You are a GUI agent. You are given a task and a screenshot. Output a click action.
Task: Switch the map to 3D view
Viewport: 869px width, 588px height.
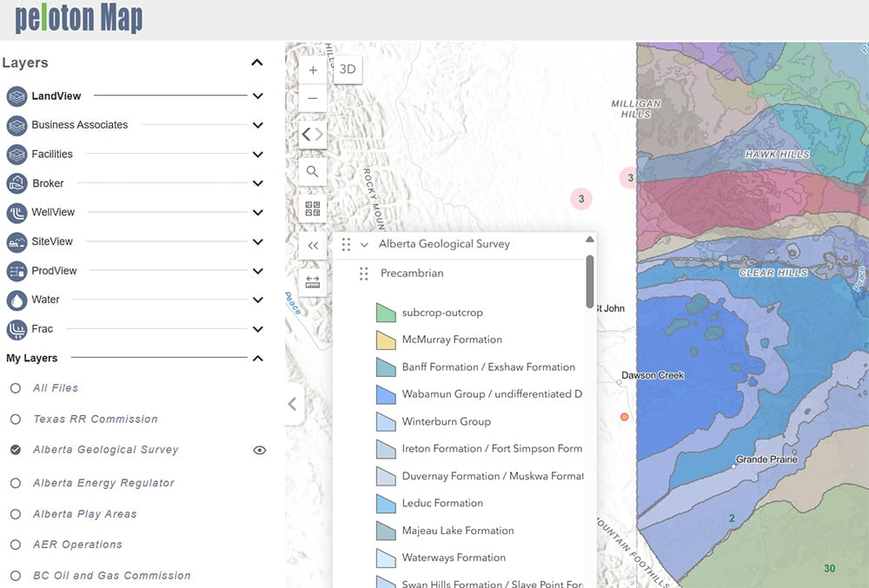pyautogui.click(x=348, y=69)
